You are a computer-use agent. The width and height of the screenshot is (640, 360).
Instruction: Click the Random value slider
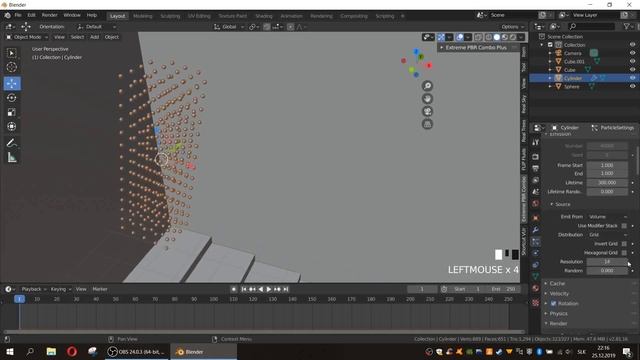[607, 271]
